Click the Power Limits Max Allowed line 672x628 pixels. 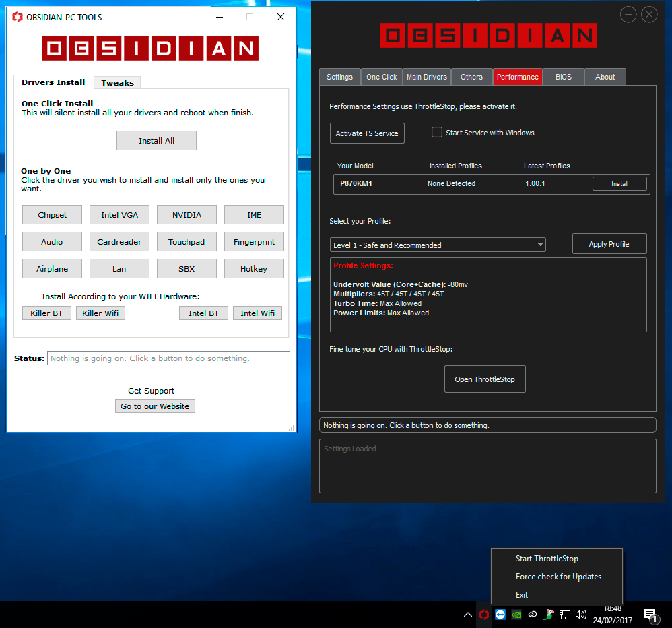point(381,313)
